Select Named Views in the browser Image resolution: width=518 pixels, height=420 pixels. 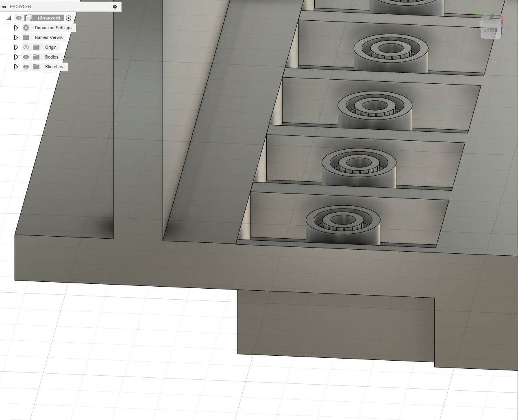48,37
